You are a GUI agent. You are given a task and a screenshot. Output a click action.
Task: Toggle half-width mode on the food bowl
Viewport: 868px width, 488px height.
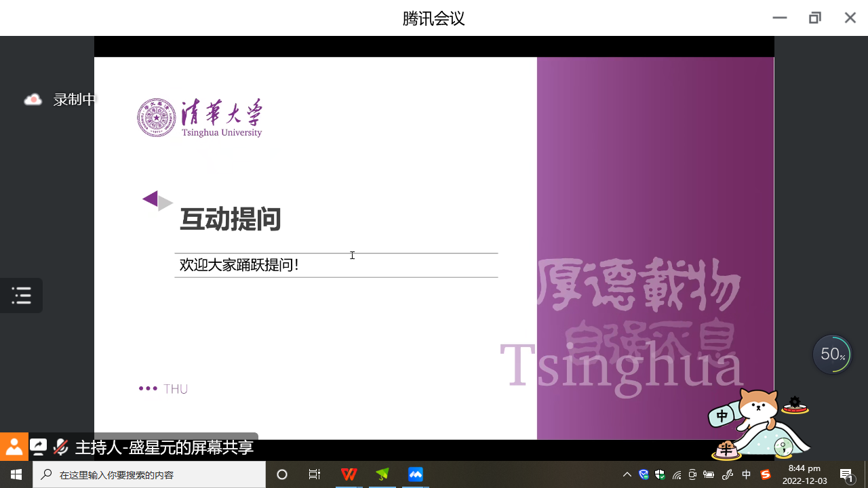point(726,449)
